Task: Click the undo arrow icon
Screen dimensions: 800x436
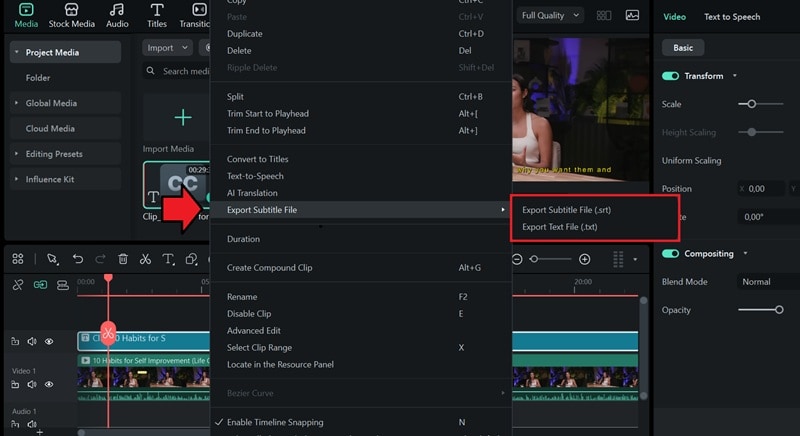Action: [78, 259]
